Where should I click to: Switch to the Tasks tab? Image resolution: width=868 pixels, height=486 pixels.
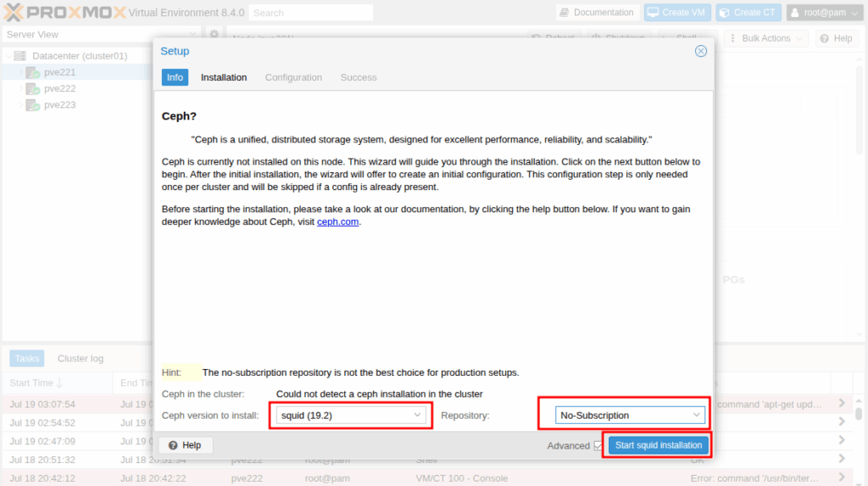tap(26, 359)
